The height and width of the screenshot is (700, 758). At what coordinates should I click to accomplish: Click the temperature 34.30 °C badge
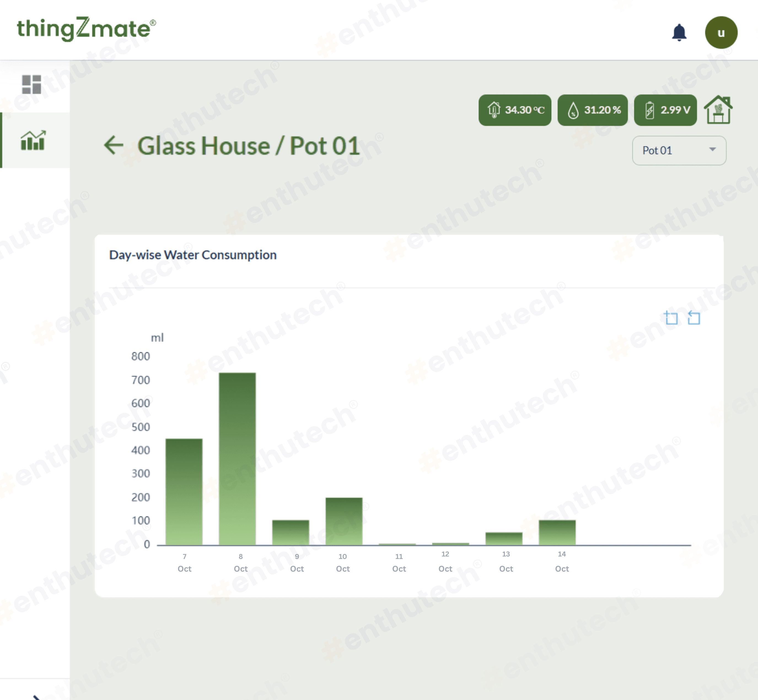(514, 110)
